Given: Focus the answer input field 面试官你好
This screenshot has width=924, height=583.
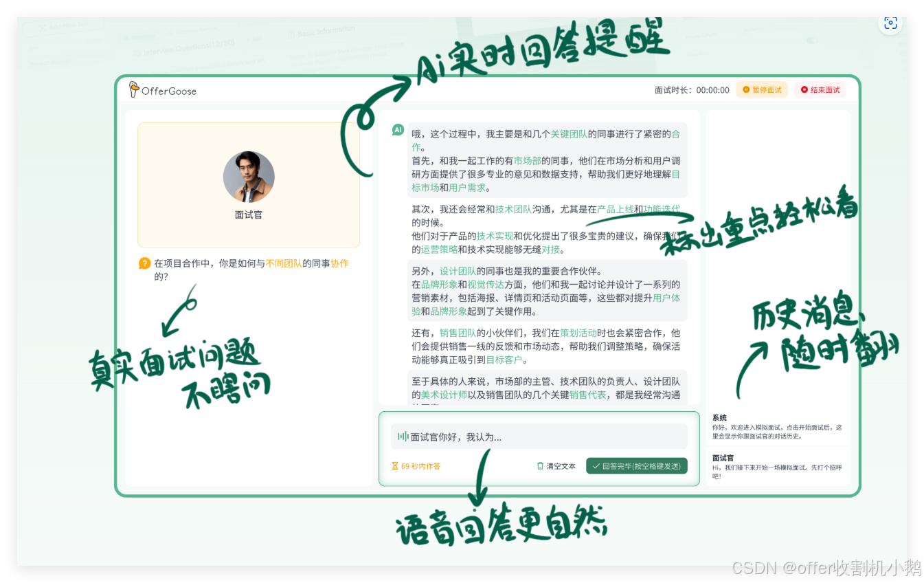Looking at the screenshot, I should pyautogui.click(x=539, y=437).
